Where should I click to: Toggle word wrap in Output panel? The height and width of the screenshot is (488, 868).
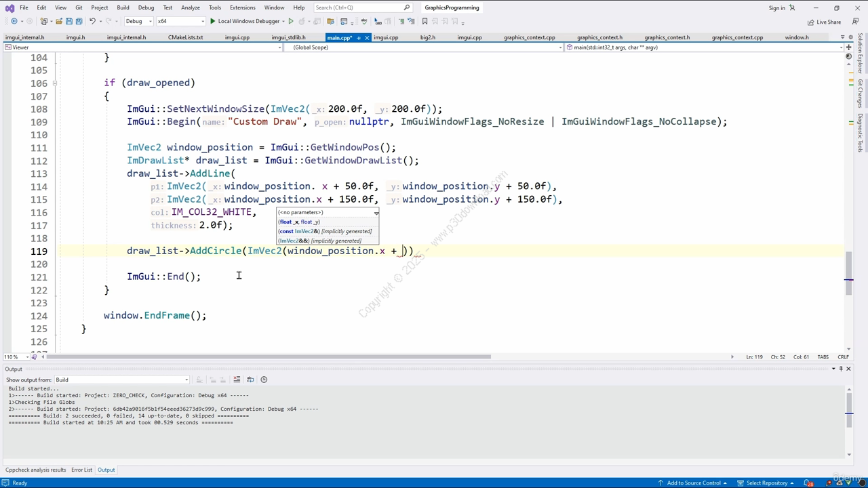250,380
